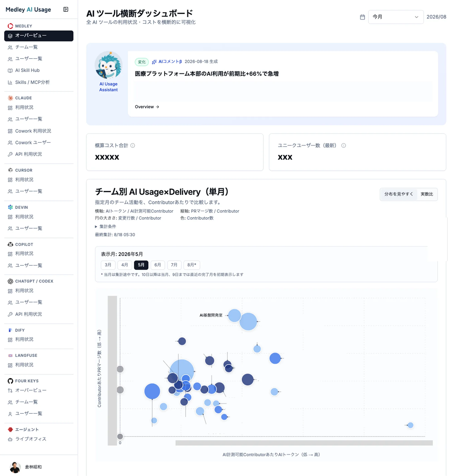Expand the 集計条件 disclosure triangle
The height and width of the screenshot is (476, 454).
(96, 227)
